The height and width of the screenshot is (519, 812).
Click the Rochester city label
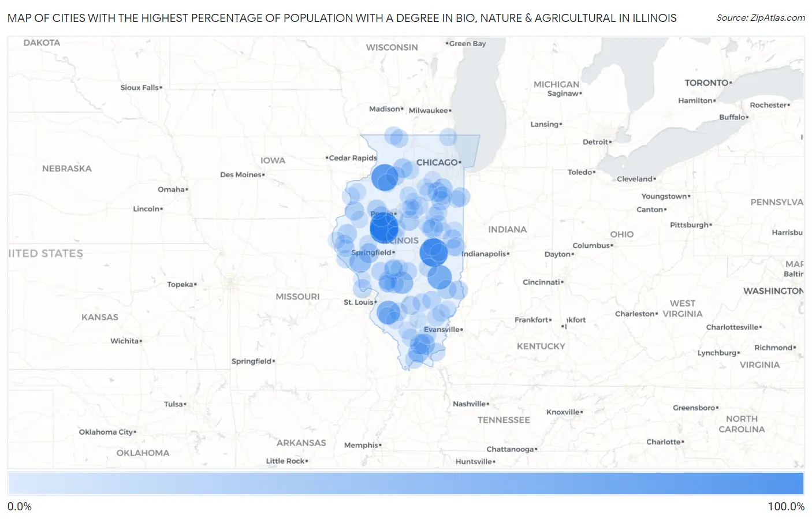pos(769,105)
